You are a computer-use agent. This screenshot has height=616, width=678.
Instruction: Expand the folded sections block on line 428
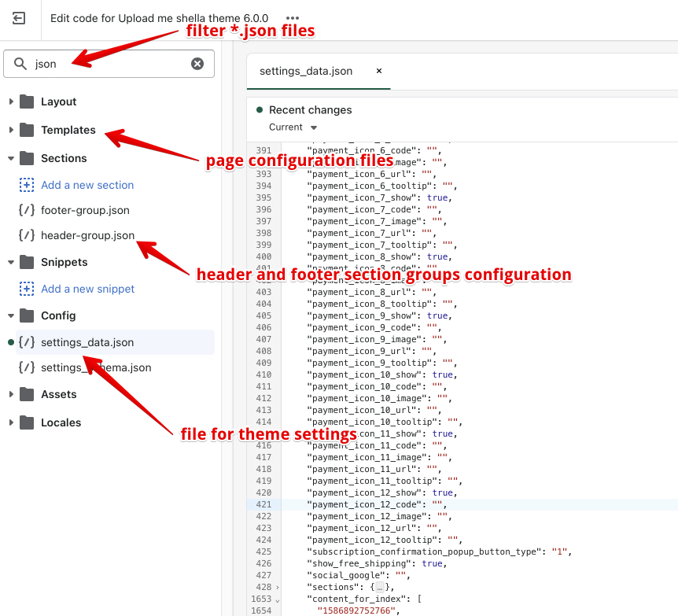pyautogui.click(x=277, y=588)
